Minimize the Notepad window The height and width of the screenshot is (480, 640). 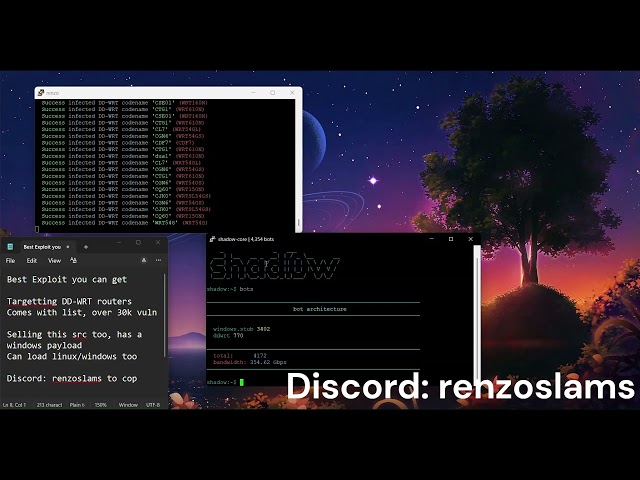coord(119,242)
